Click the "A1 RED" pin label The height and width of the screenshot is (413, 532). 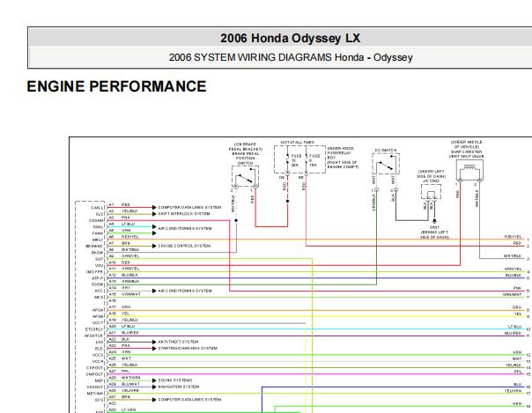120,205
